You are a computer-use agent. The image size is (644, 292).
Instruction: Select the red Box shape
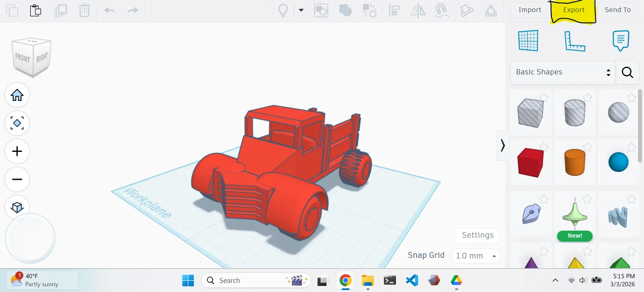pos(530,163)
